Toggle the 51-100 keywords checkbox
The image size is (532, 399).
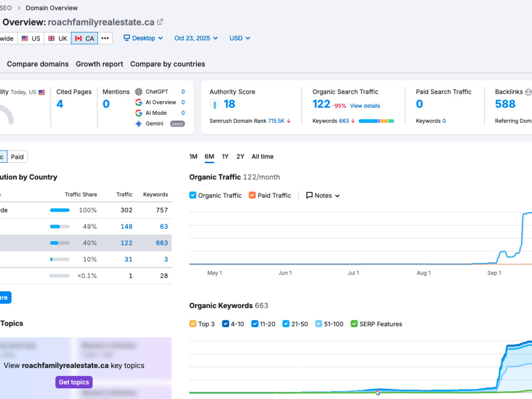pos(319,323)
